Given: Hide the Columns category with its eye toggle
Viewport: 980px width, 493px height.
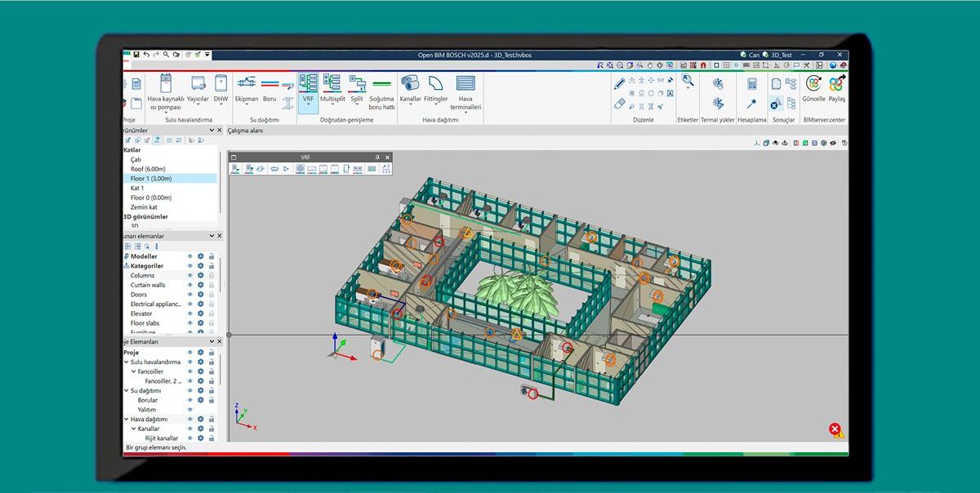Looking at the screenshot, I should 189,275.
